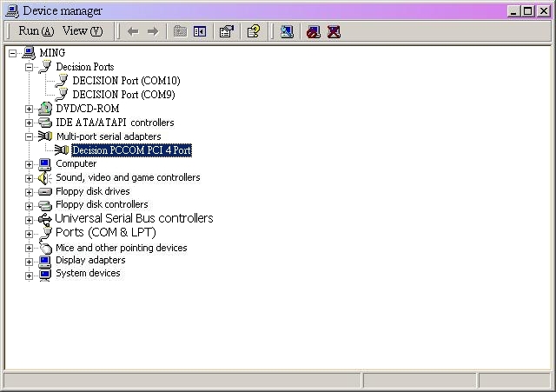556x392 pixels.
Task: Click the Display adapters icon
Action: click(x=45, y=262)
